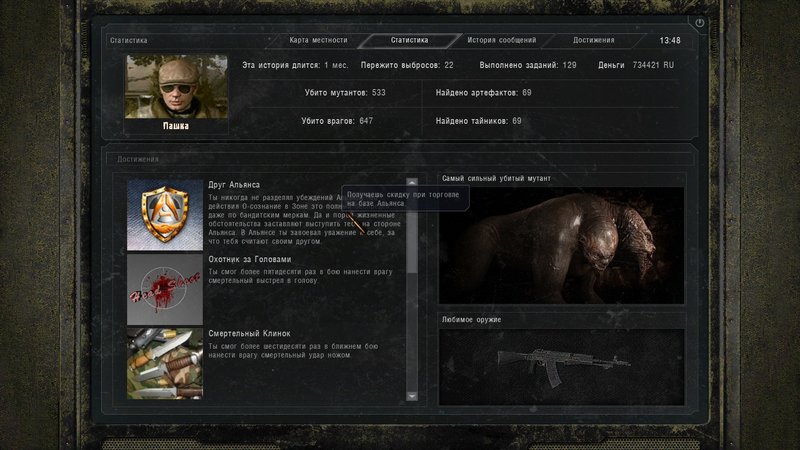
Task: Click the Смертельный Клинок achievement title
Action: [x=248, y=333]
